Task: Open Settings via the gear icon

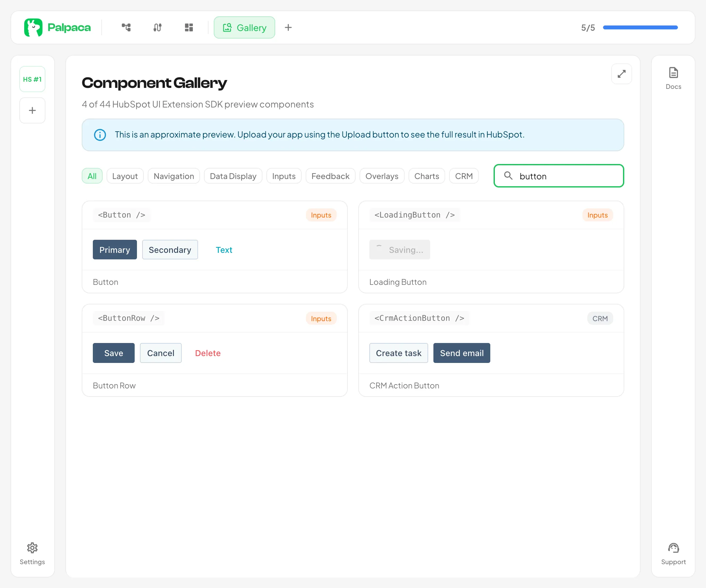Action: coord(32,548)
